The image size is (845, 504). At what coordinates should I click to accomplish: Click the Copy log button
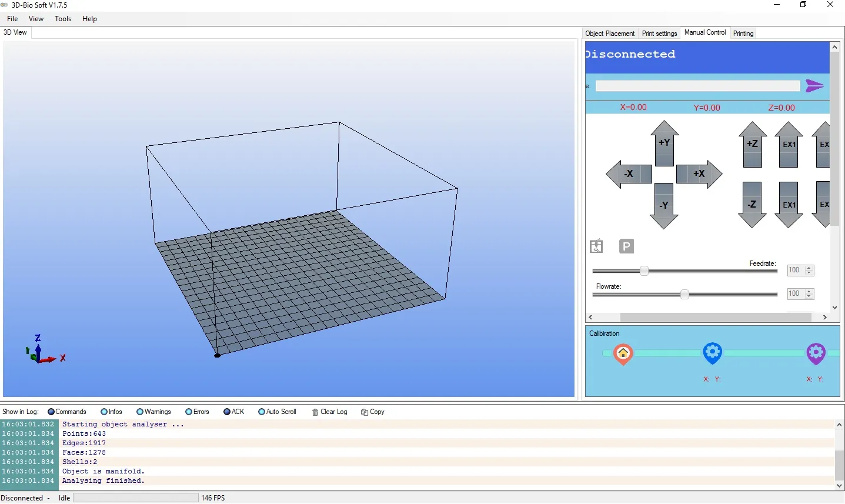(373, 412)
